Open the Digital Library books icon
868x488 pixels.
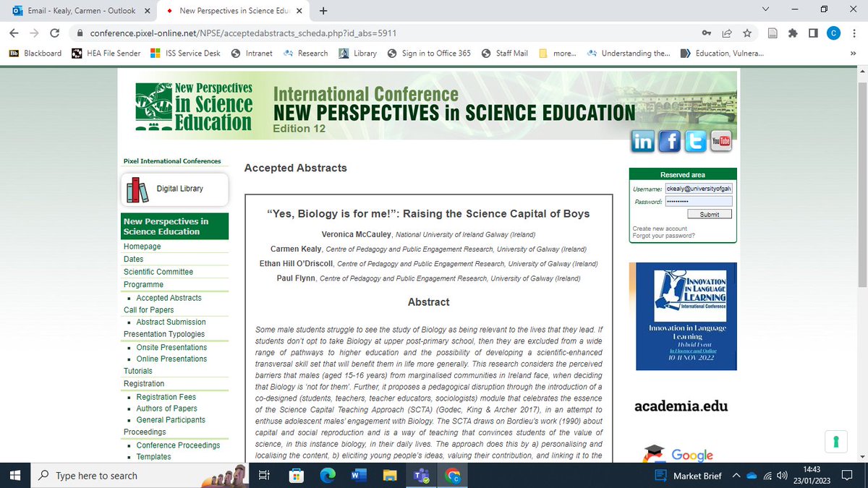point(137,189)
